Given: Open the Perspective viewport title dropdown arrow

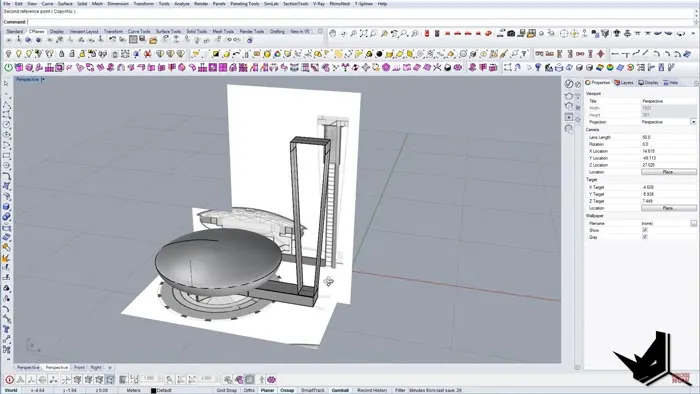Looking at the screenshot, I should point(43,79).
